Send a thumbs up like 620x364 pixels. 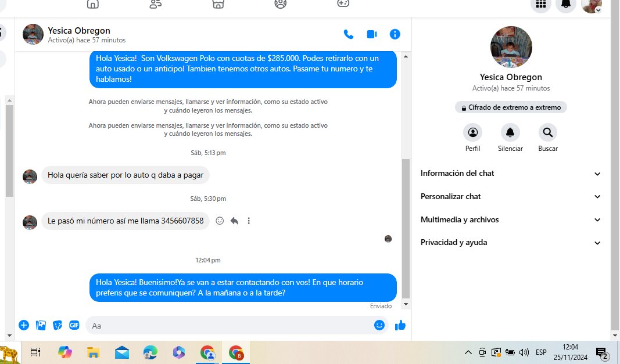[400, 325]
